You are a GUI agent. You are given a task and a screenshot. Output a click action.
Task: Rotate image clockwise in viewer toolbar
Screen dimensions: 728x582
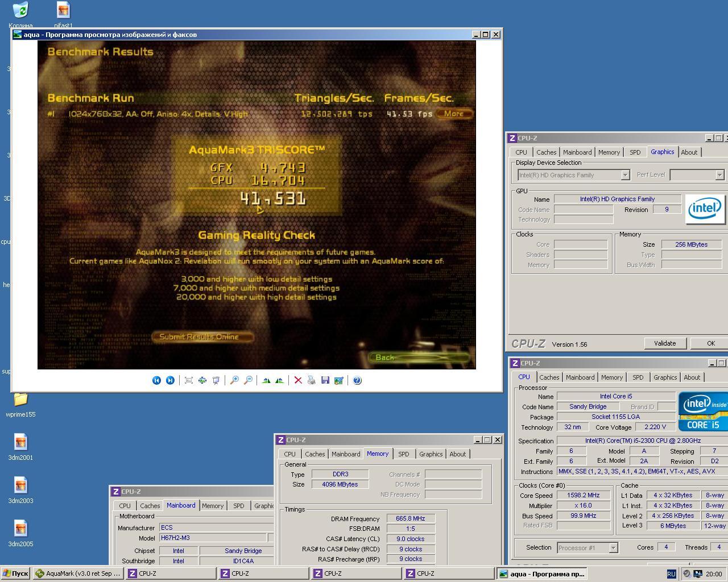[x=266, y=380]
